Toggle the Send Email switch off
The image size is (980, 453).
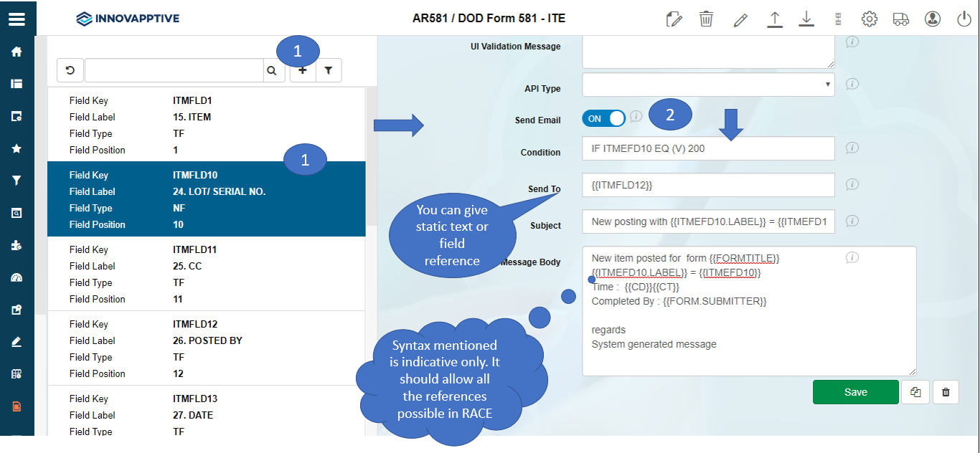tap(603, 119)
